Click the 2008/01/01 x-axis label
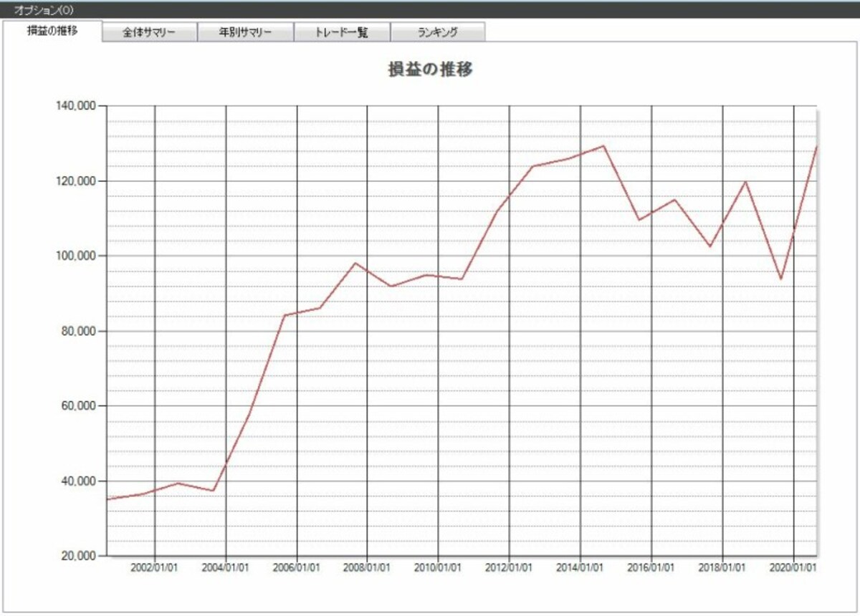This screenshot has height=616, width=860. [367, 567]
